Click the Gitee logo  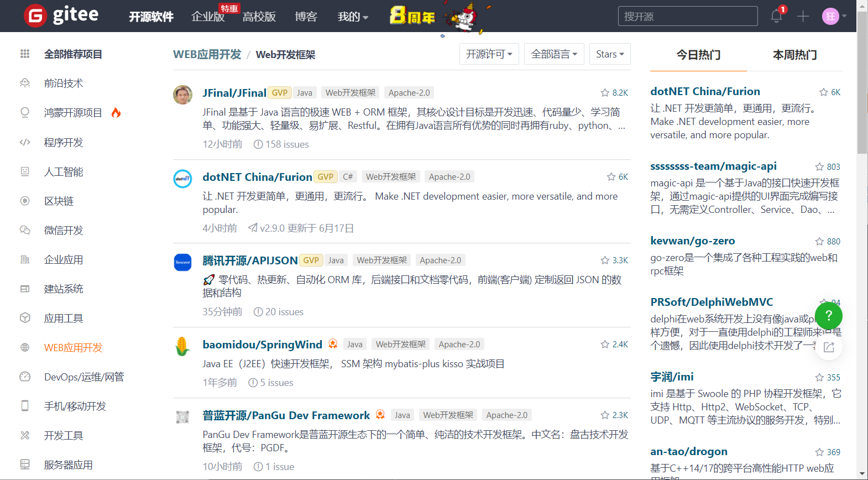(x=61, y=15)
